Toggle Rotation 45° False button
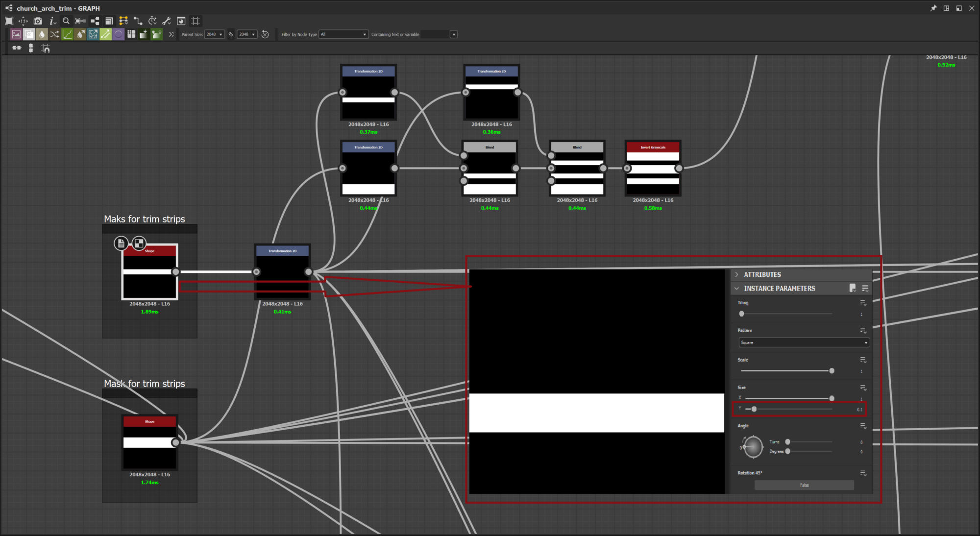The width and height of the screenshot is (980, 536). (804, 485)
